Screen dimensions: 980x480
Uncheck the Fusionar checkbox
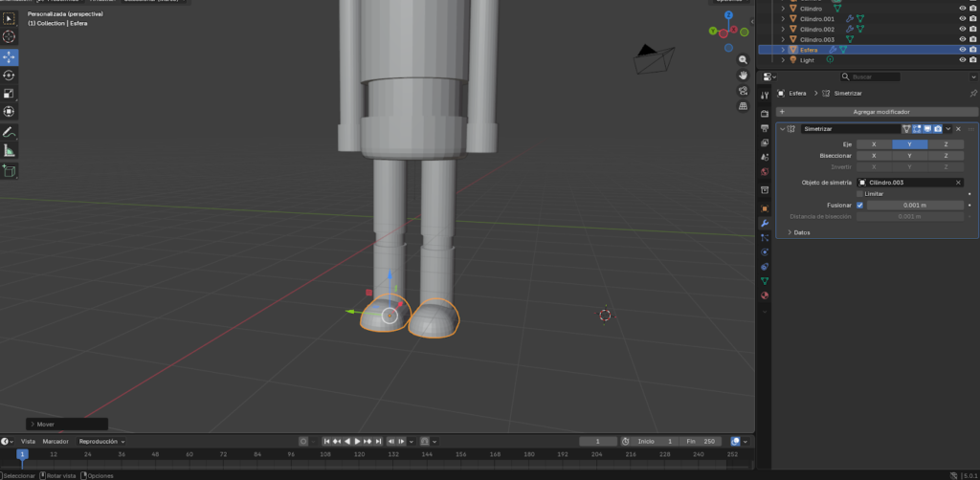point(860,205)
